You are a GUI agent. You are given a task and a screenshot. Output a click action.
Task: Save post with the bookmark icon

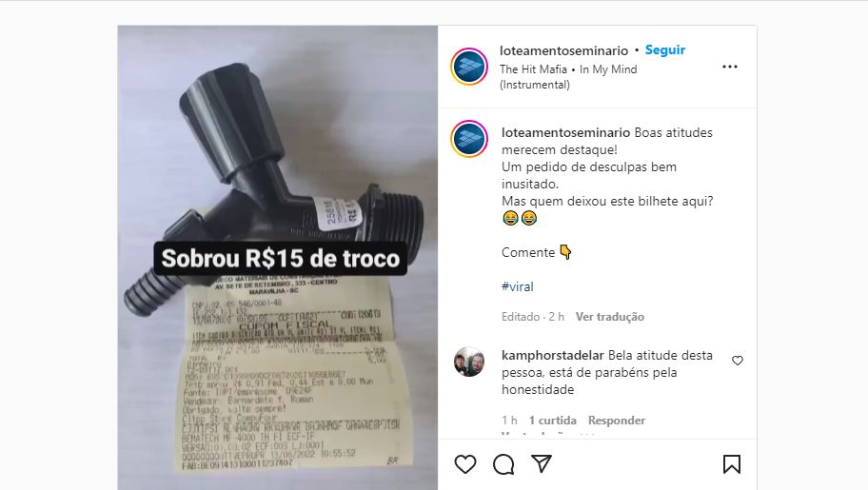pyautogui.click(x=731, y=464)
